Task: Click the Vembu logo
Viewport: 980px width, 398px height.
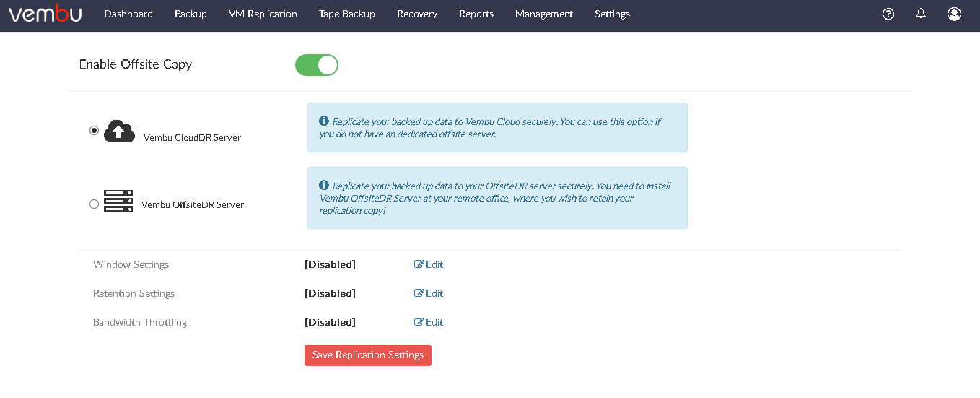Action: 45,14
